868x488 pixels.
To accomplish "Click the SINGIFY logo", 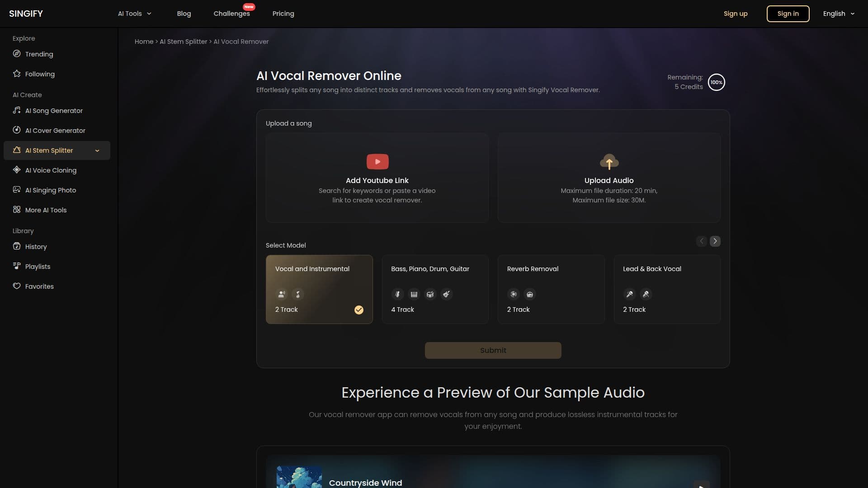I will pos(26,14).
